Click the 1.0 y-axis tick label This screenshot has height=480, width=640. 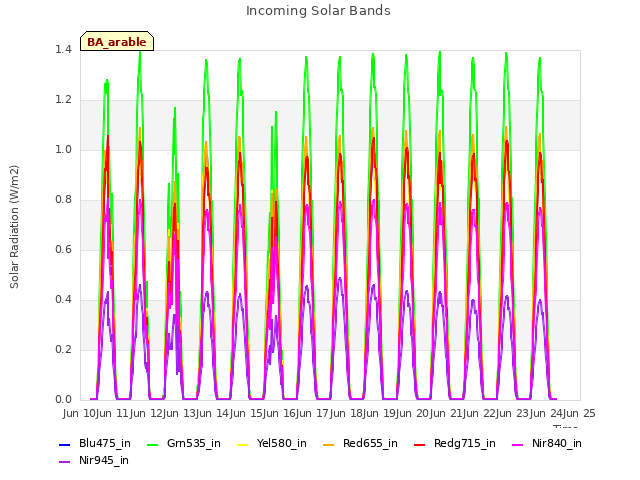click(63, 149)
